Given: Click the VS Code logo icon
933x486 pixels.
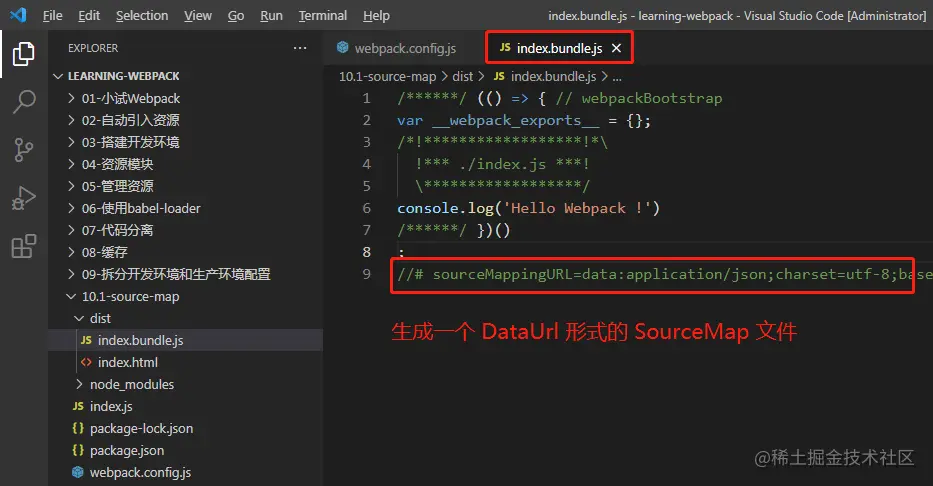Looking at the screenshot, I should tap(18, 15).
